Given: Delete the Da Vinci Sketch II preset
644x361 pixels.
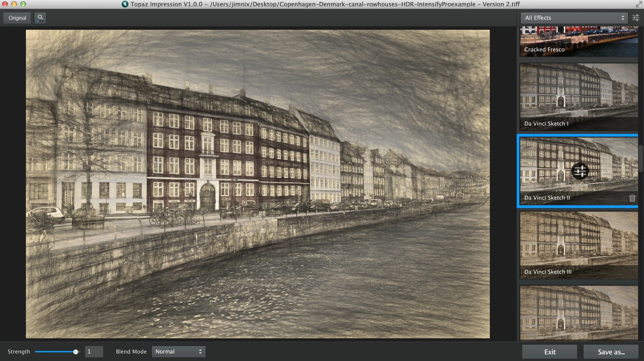Looking at the screenshot, I should 632,198.
